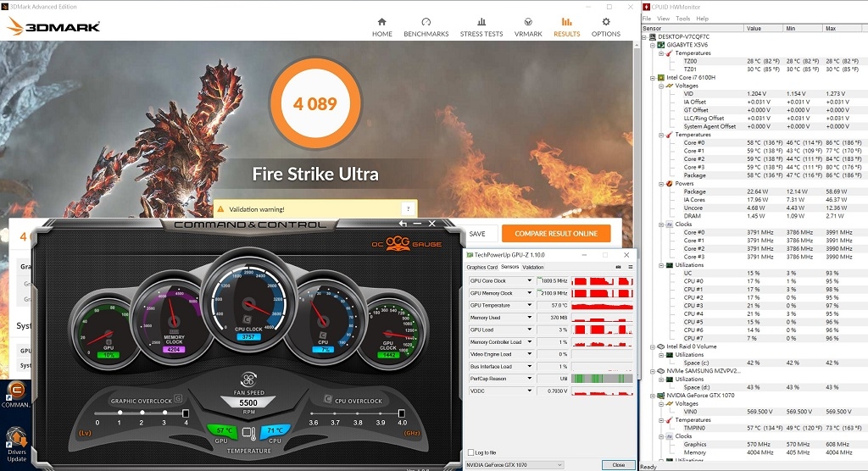Open HWMonitor File menu
Image resolution: width=868 pixels, height=471 pixels.
(x=647, y=19)
